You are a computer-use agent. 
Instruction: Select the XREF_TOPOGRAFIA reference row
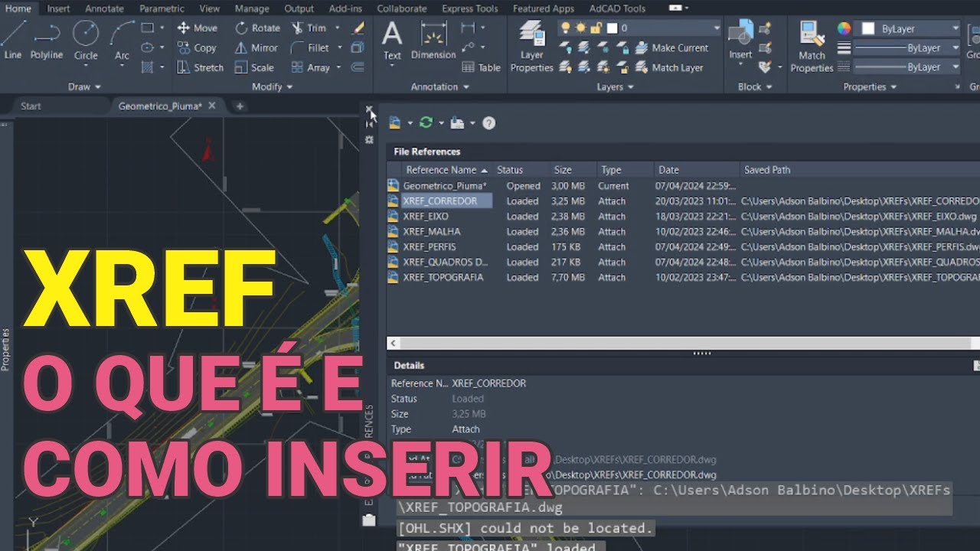(x=683, y=277)
